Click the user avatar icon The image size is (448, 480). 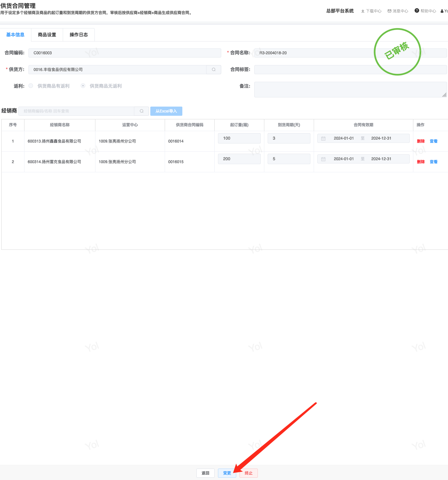point(442,11)
